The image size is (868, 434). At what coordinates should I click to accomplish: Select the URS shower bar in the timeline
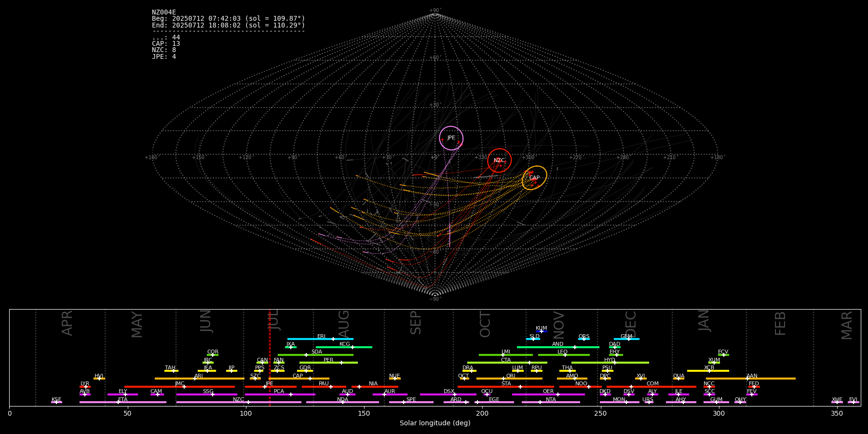(649, 402)
